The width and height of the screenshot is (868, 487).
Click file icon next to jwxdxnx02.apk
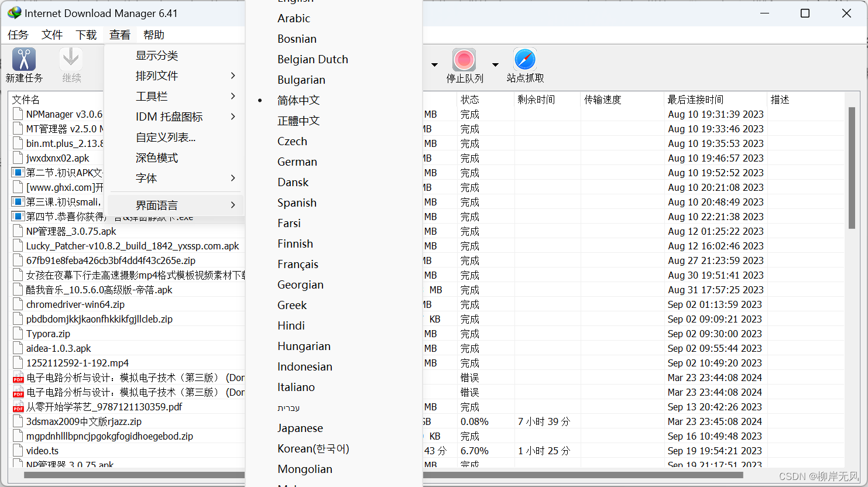18,158
